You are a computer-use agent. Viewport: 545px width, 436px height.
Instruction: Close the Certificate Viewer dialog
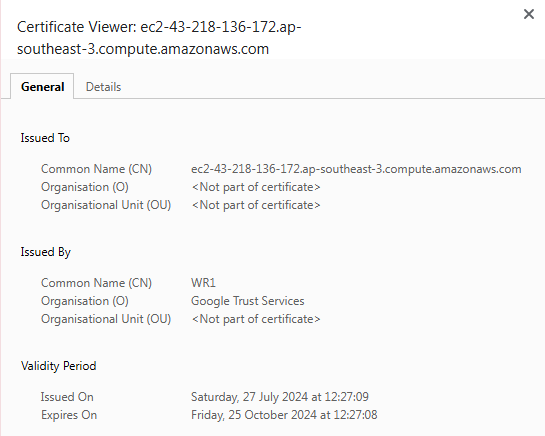[529, 14]
